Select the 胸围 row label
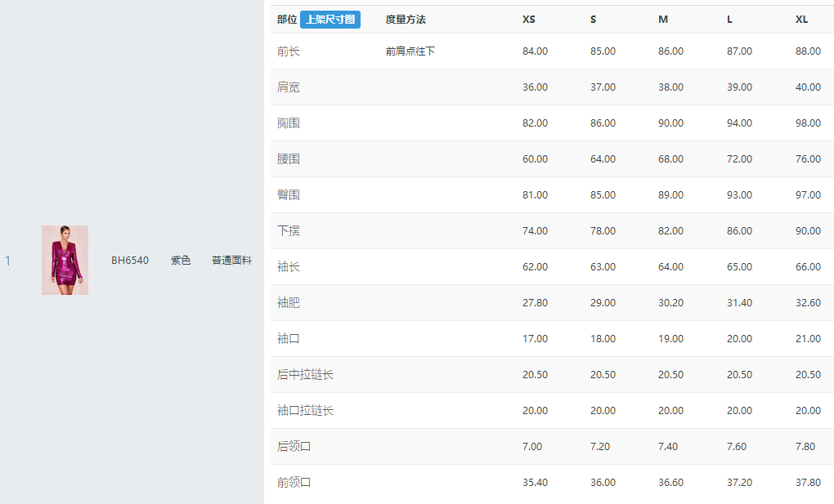The image size is (834, 504). coord(289,123)
